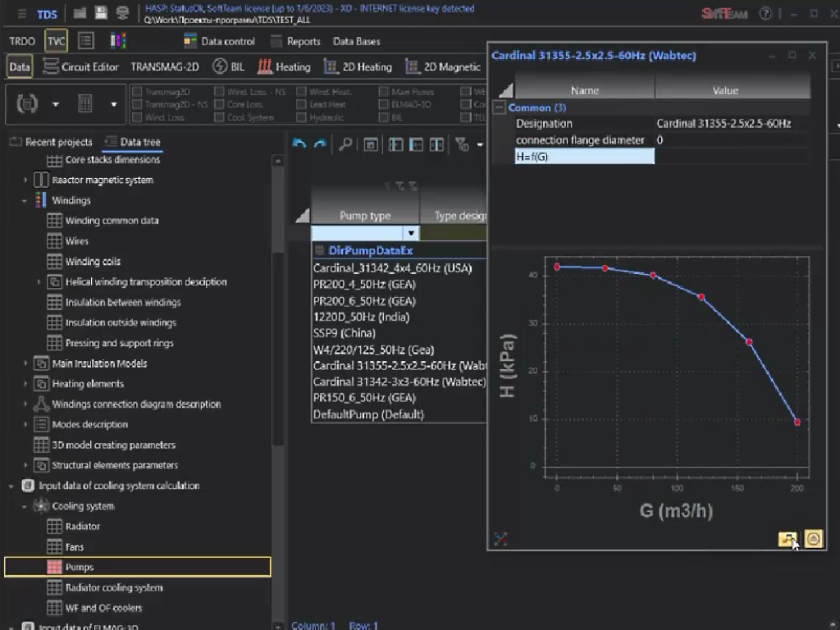This screenshot has width=840, height=630.
Task: Open Data Bases
Action: pyautogui.click(x=357, y=41)
